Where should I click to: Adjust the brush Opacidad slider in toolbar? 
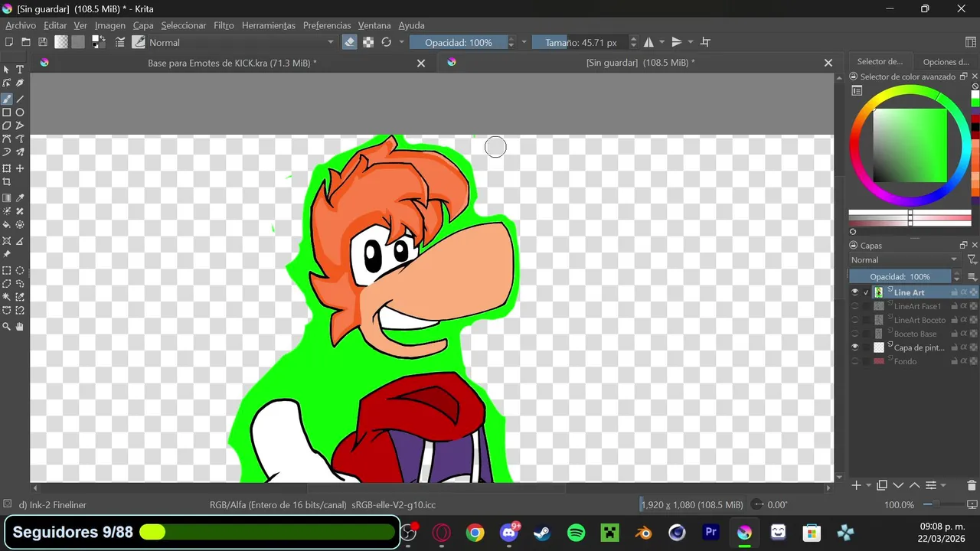458,42
